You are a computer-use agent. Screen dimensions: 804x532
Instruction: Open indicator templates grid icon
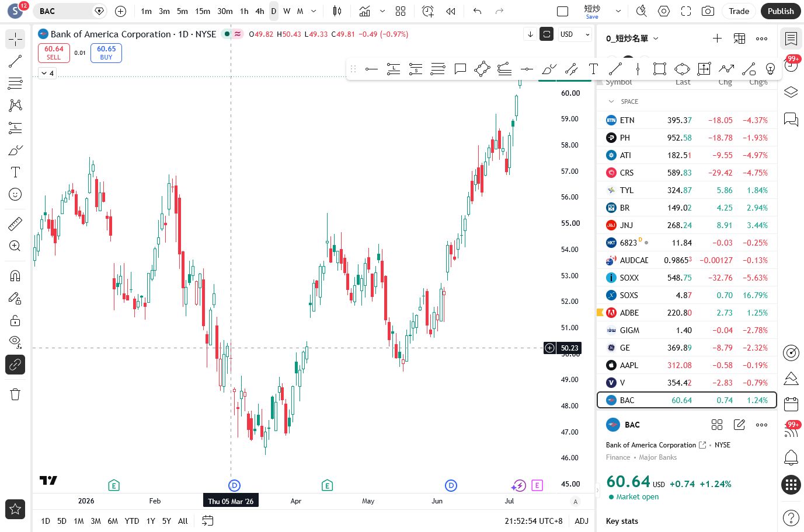[x=401, y=11]
